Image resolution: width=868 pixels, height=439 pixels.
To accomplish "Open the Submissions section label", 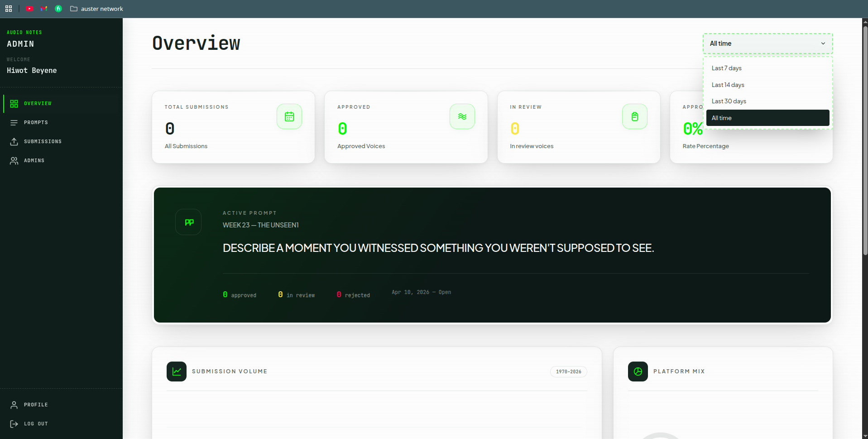I will point(43,142).
